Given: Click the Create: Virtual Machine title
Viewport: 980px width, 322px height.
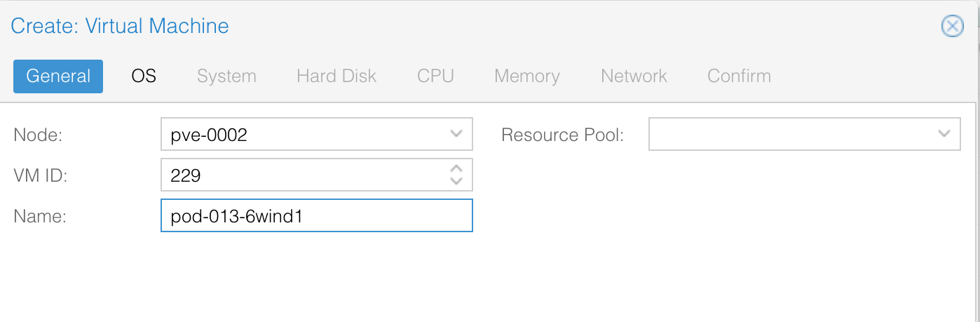Looking at the screenshot, I should [x=120, y=27].
